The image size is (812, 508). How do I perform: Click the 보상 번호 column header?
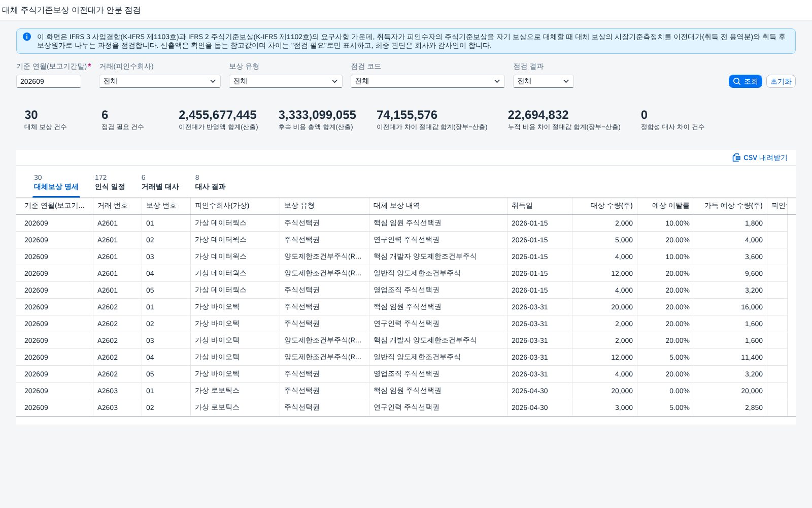click(x=166, y=206)
